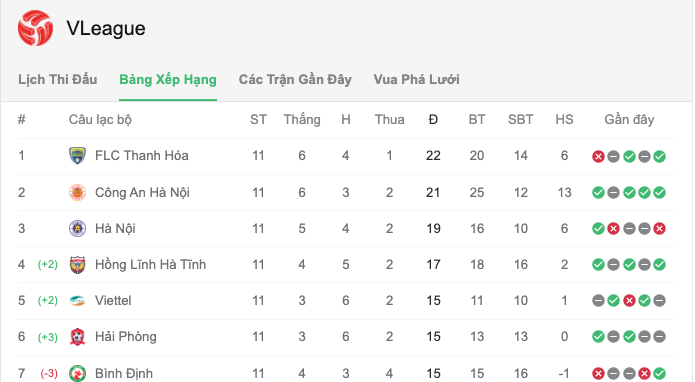695x382 pixels.
Task: Click the Gần đây column header
Action: (629, 120)
